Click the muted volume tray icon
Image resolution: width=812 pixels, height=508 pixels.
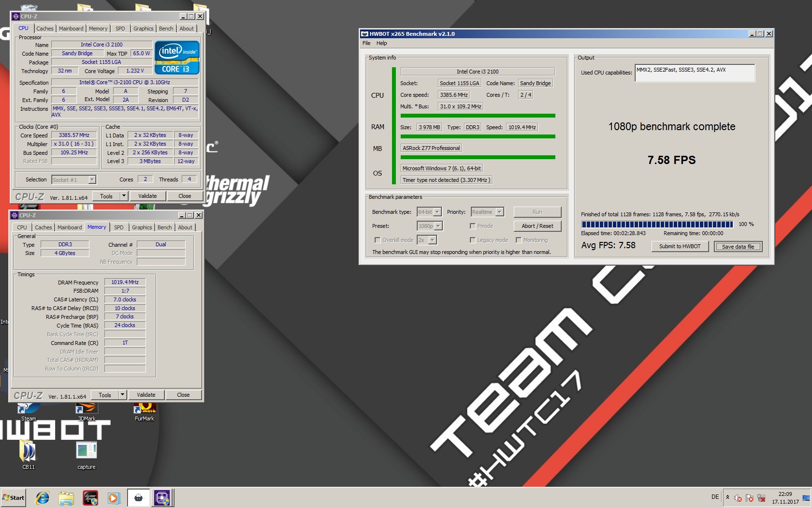coord(738,498)
